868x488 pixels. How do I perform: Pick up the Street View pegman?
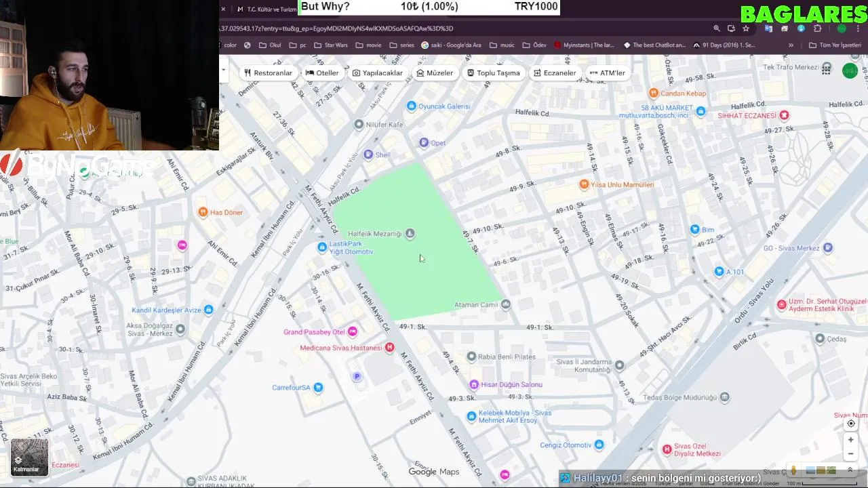click(x=793, y=470)
